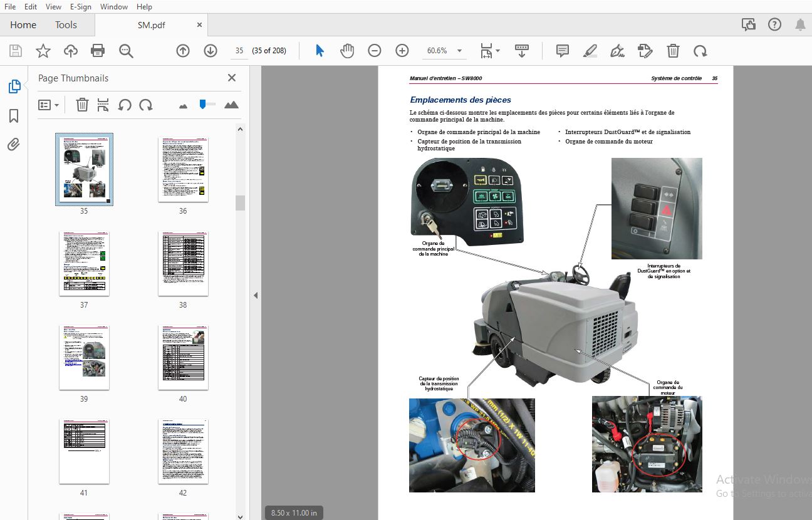The image size is (812, 520).
Task: Open the Sign document pen tool
Action: click(x=617, y=51)
